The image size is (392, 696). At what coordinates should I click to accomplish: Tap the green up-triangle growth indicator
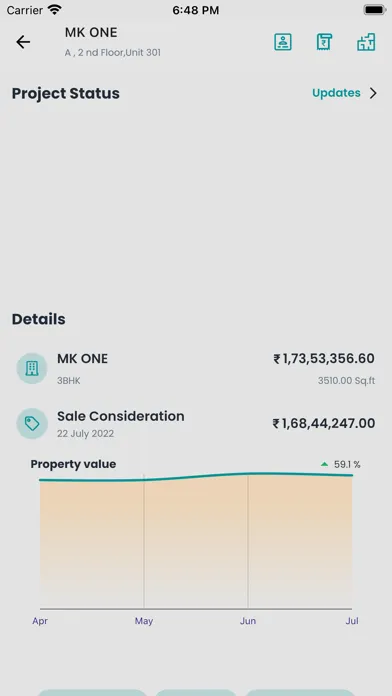point(325,464)
